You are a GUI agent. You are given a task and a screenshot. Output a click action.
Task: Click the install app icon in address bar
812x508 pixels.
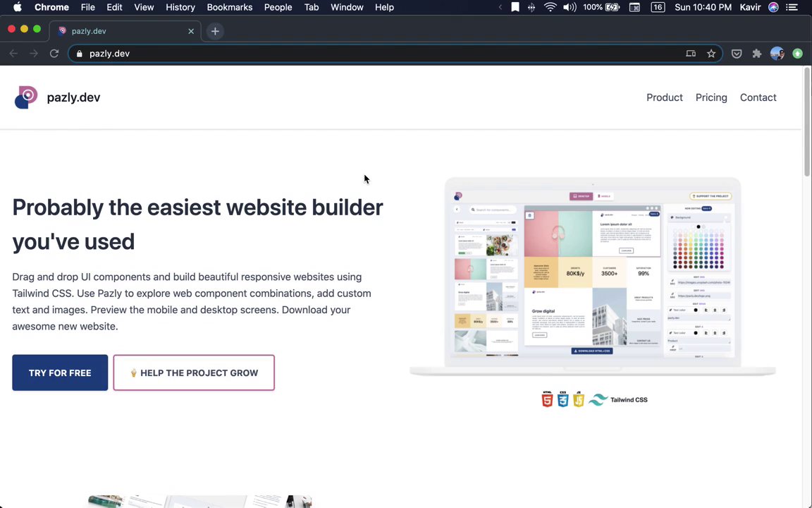[x=691, y=54]
